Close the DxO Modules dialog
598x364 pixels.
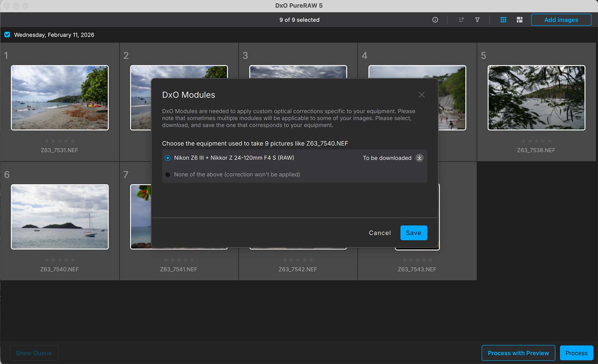coord(422,95)
